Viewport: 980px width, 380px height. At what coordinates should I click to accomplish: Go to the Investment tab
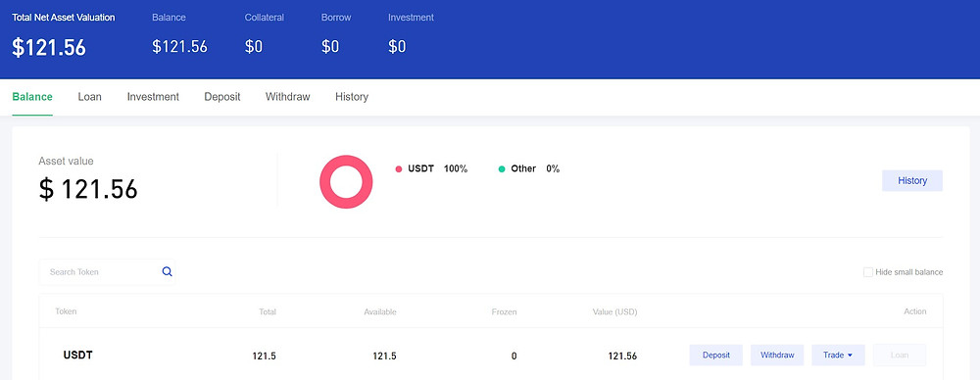pyautogui.click(x=153, y=97)
